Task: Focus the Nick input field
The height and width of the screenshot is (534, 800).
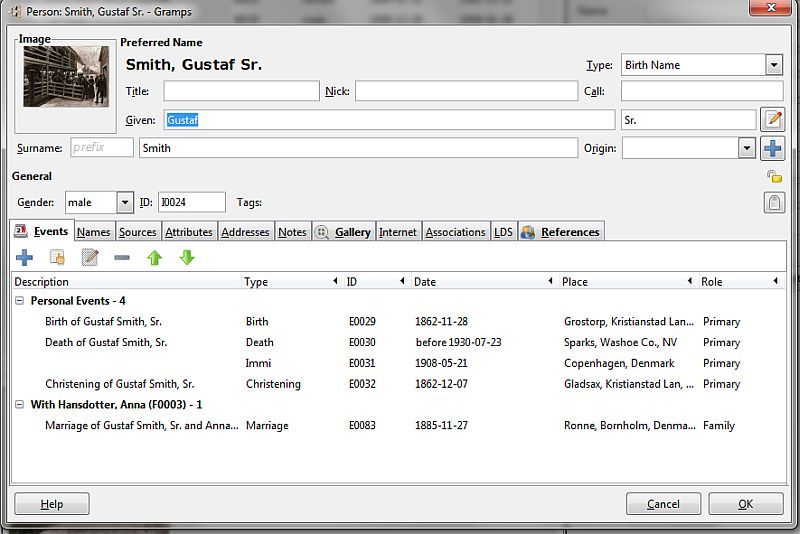Action: pos(466,91)
